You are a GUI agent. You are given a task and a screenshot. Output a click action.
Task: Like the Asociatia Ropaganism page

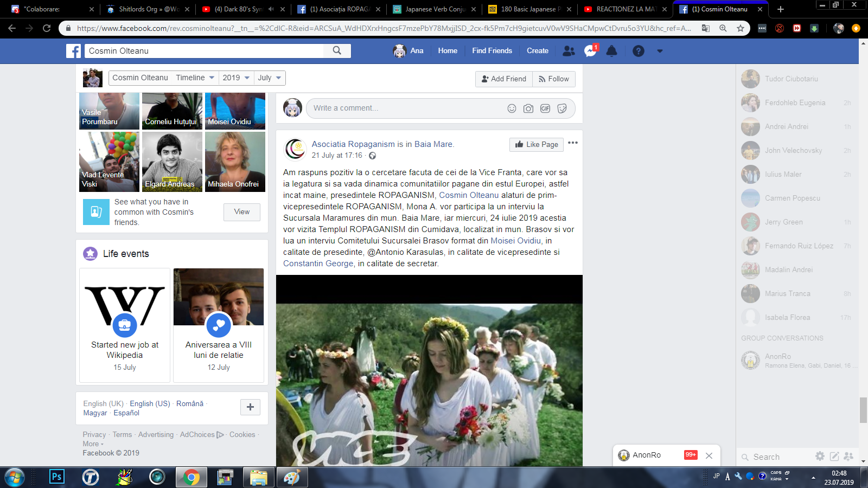click(537, 144)
